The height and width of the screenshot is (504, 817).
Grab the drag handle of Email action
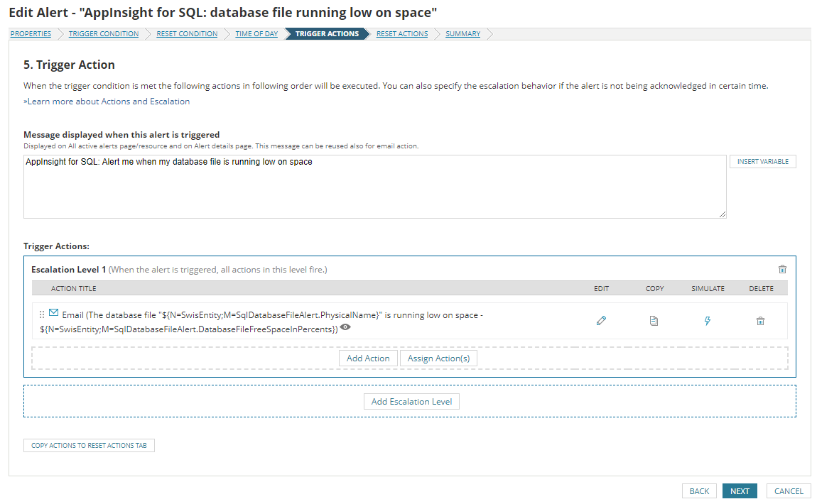coord(42,314)
